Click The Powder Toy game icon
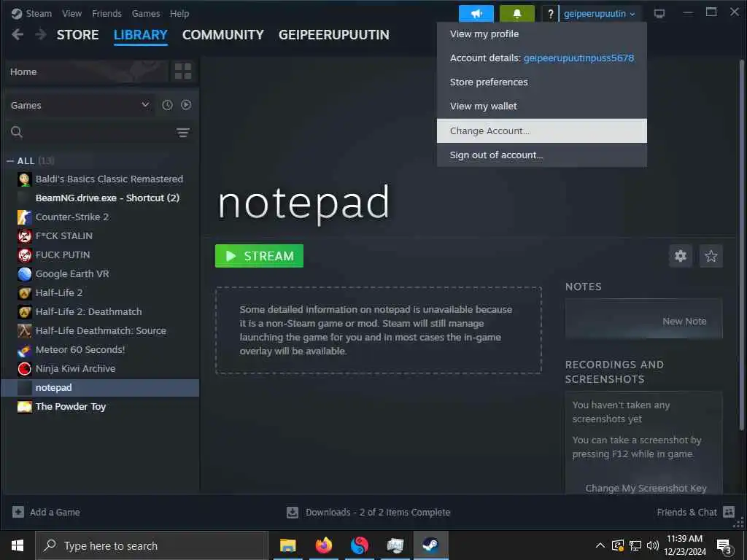This screenshot has height=560, width=747. point(24,407)
